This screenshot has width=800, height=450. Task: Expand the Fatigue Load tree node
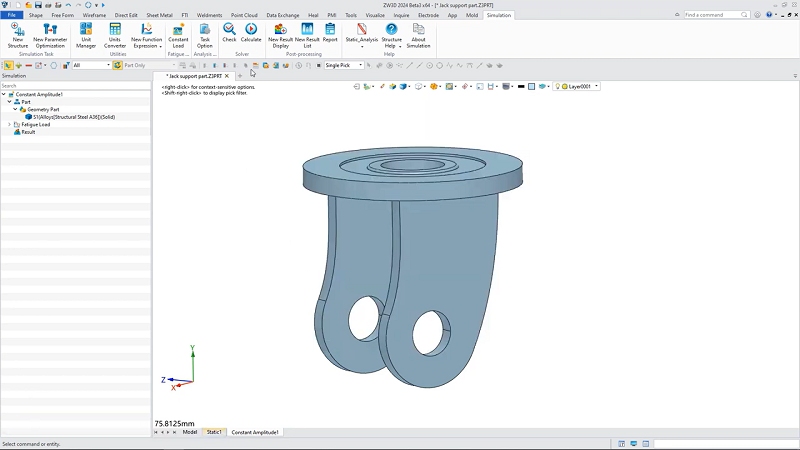(x=10, y=124)
